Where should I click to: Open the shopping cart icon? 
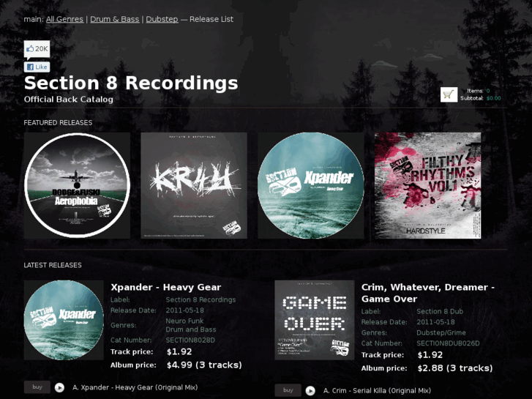coord(449,94)
